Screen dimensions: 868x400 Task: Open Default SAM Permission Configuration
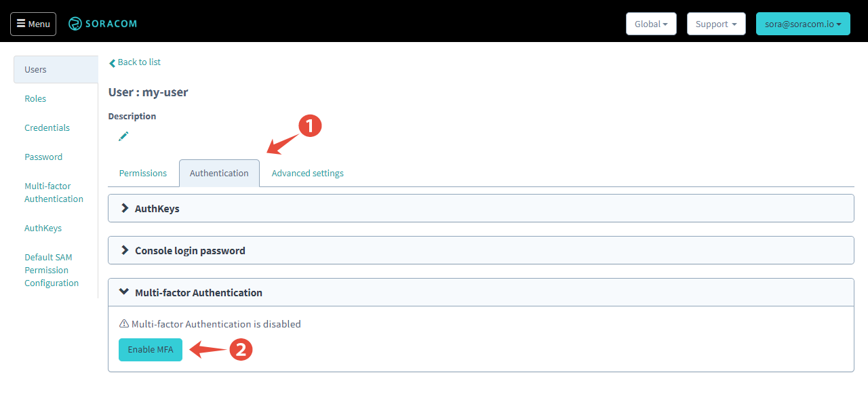tap(52, 270)
